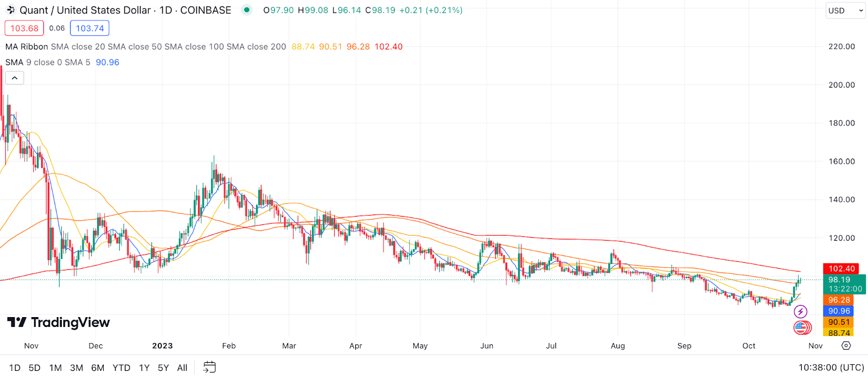Open the USD currency dropdown

(x=846, y=10)
